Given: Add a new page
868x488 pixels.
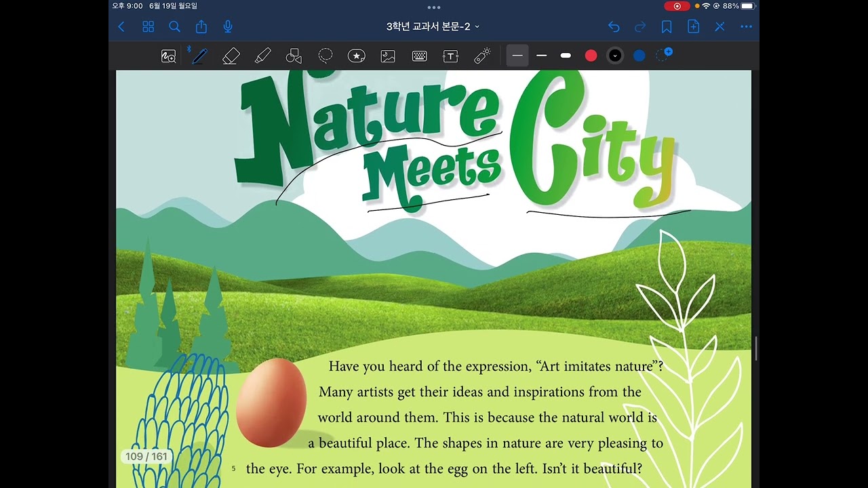Looking at the screenshot, I should click(x=693, y=26).
